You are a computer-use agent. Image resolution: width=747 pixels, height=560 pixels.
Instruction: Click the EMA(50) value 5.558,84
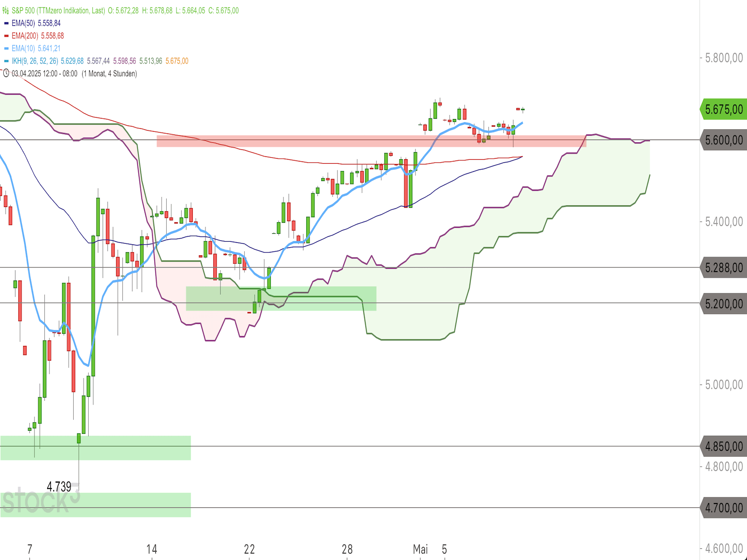tap(49, 23)
